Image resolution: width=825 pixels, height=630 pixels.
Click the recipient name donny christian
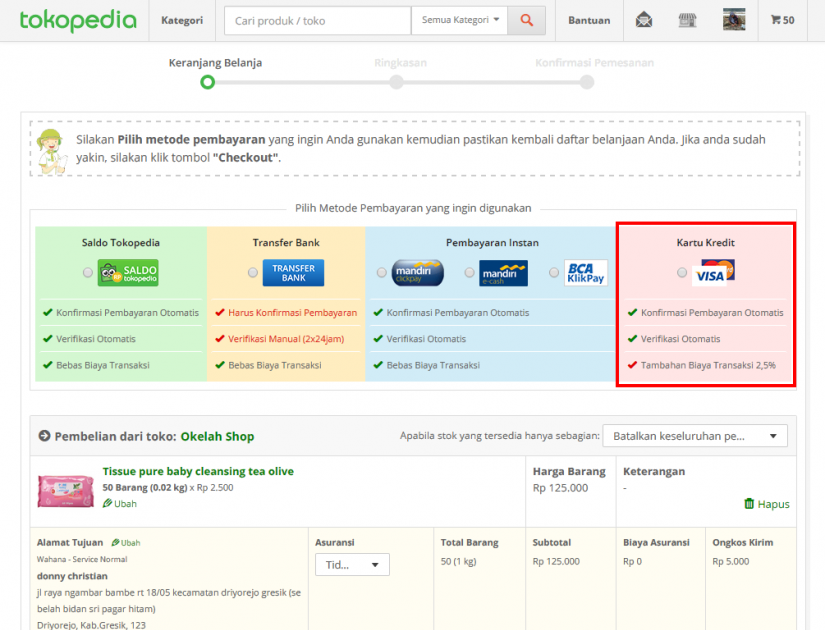[x=72, y=576]
